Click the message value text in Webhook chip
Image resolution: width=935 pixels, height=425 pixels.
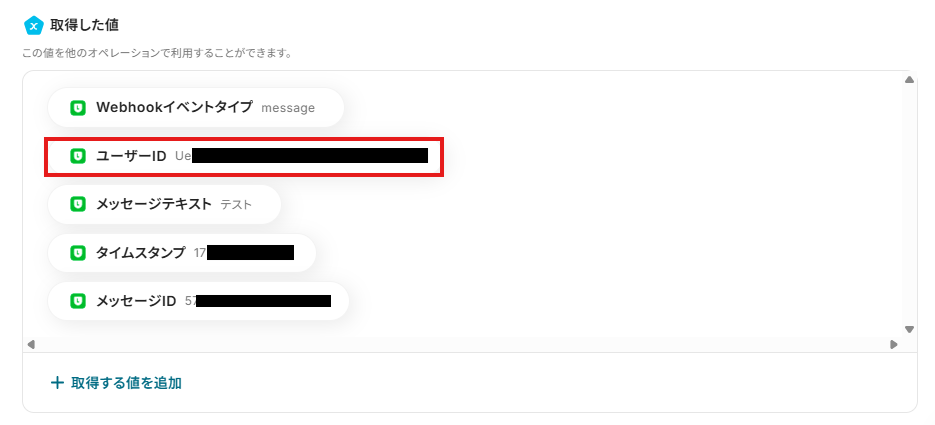click(x=288, y=108)
